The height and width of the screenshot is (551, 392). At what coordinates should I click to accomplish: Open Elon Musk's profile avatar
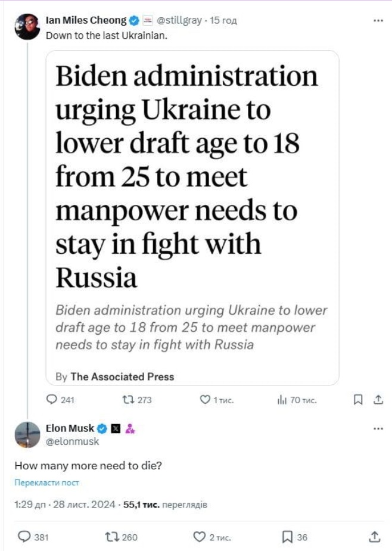(27, 434)
